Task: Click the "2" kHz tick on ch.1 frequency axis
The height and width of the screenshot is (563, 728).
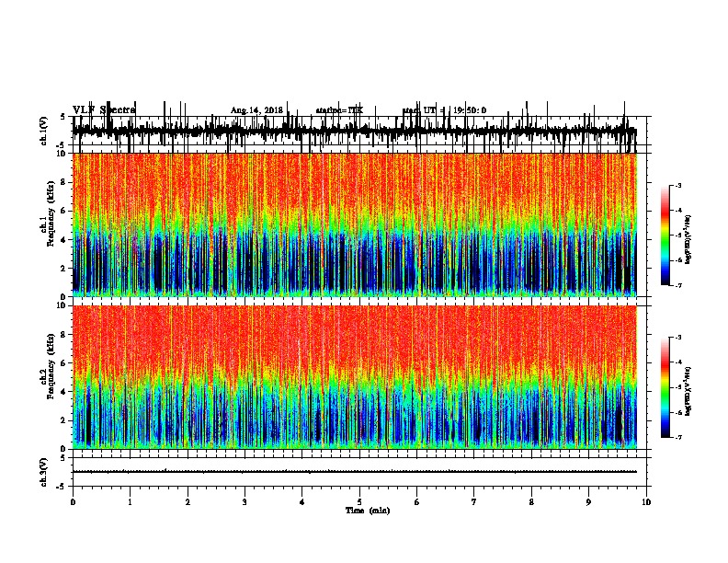Action: [x=63, y=268]
